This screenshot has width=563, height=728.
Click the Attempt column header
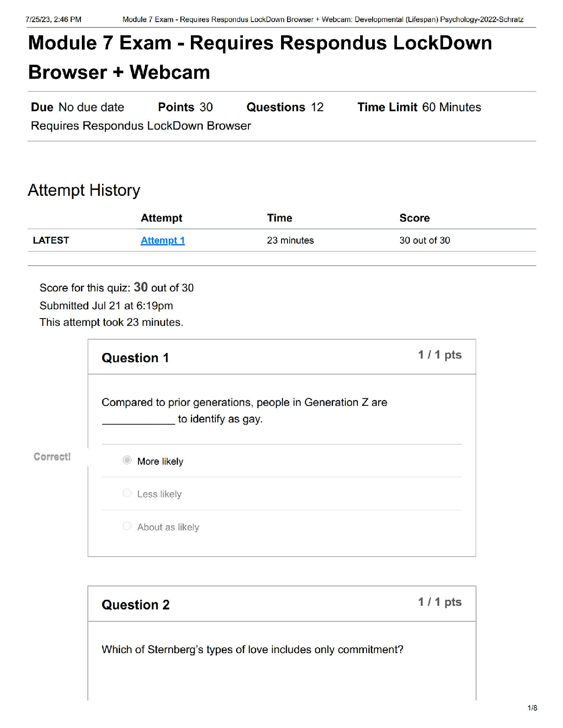click(161, 218)
